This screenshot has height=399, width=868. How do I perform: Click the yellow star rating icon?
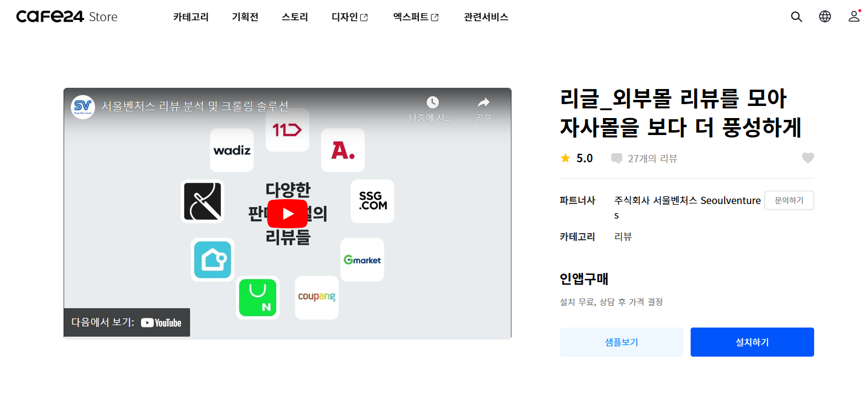[565, 158]
